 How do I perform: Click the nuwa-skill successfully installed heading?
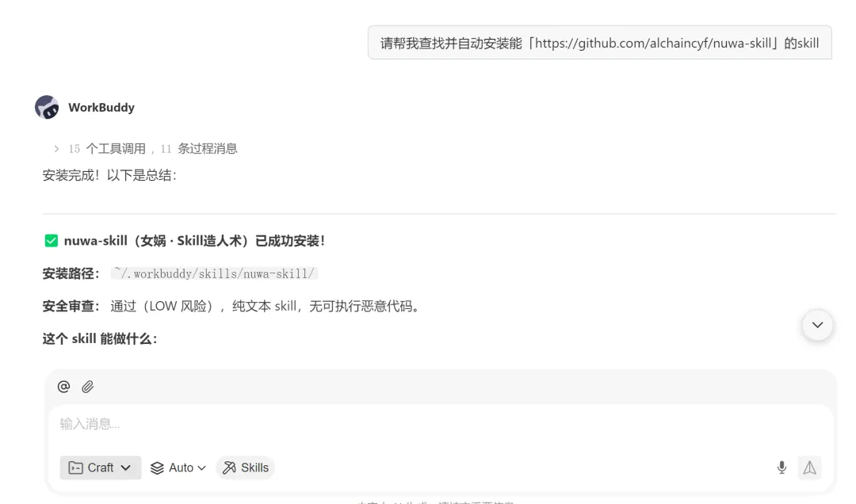pos(195,241)
